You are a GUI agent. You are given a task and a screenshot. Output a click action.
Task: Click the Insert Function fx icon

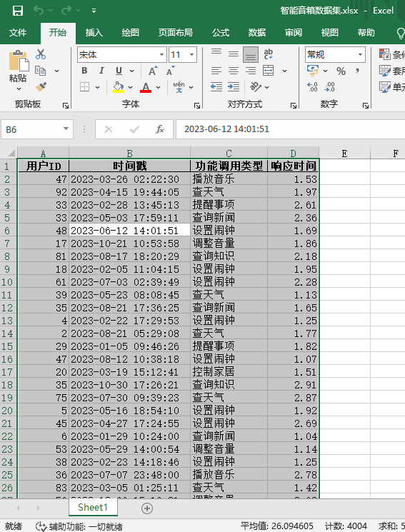[x=160, y=129]
